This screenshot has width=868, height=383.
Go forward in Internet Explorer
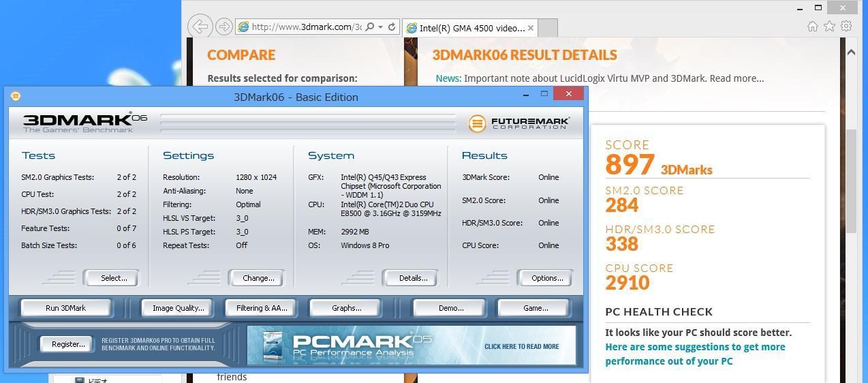coord(223,27)
